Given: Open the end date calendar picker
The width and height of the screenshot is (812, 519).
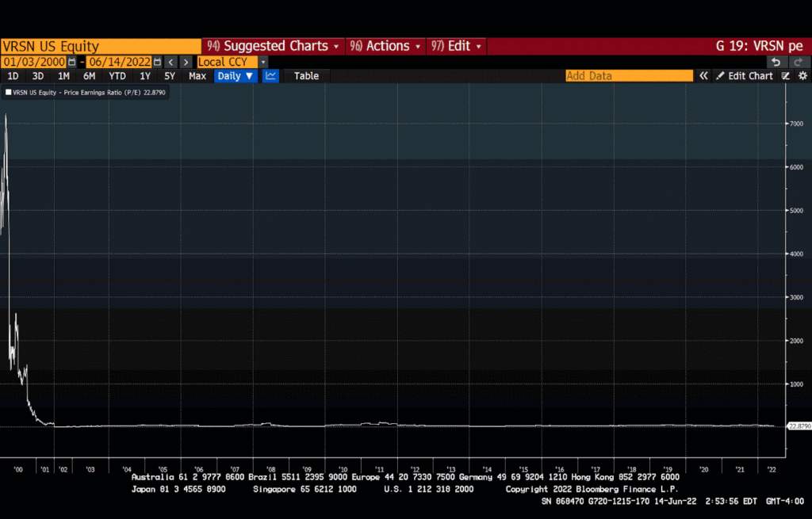Looking at the screenshot, I should point(157,62).
